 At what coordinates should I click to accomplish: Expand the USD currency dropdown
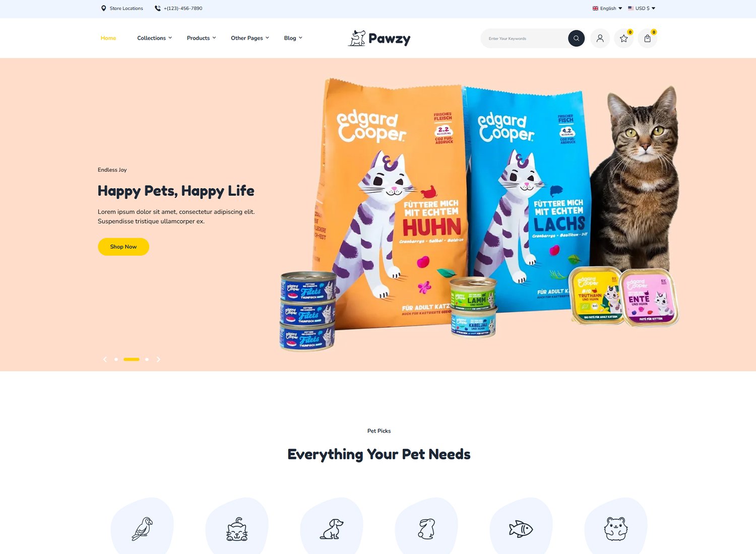click(x=642, y=8)
